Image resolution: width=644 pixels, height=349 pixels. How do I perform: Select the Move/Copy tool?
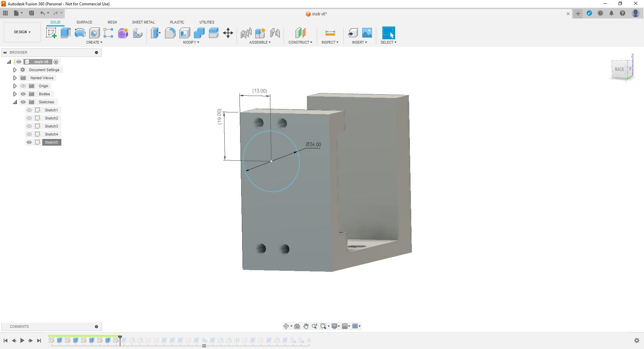tap(228, 33)
